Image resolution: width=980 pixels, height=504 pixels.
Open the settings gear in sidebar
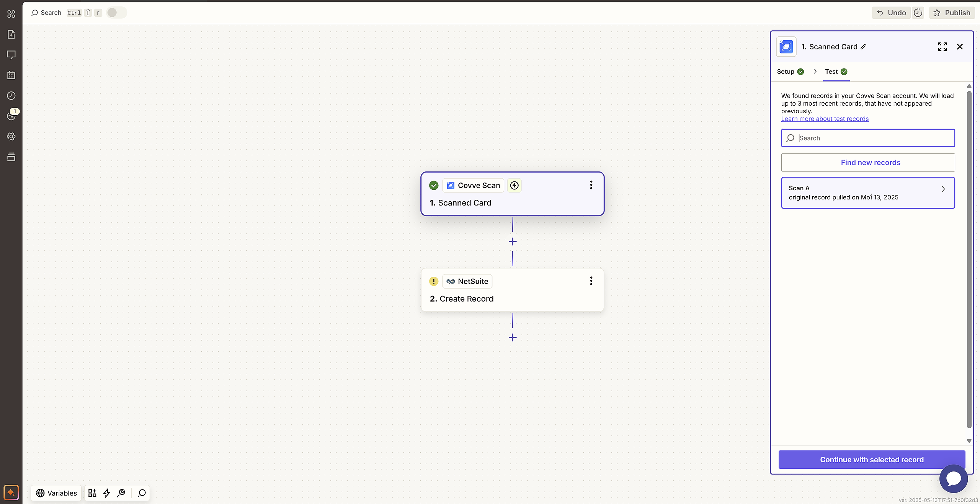tap(11, 137)
